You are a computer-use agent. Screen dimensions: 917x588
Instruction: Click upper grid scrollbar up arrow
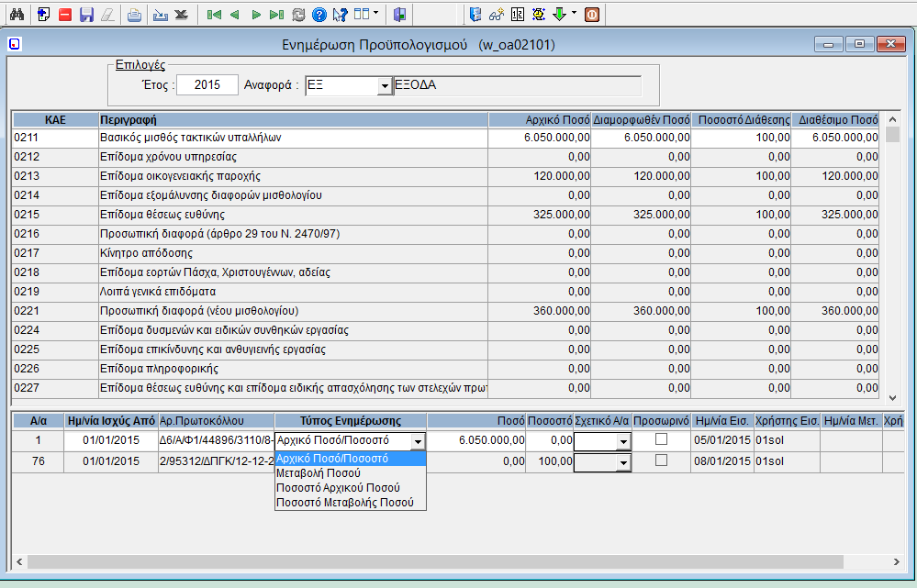click(892, 120)
